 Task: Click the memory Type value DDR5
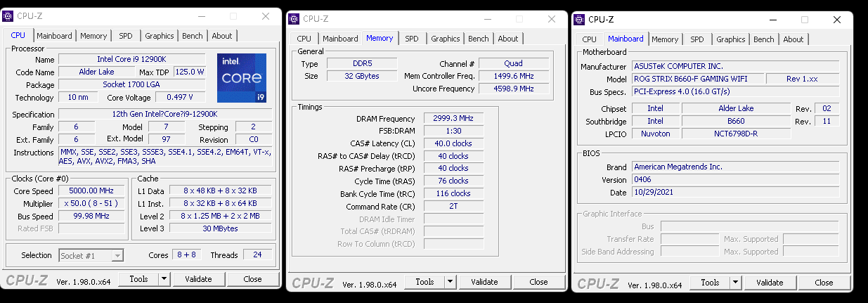pos(363,64)
